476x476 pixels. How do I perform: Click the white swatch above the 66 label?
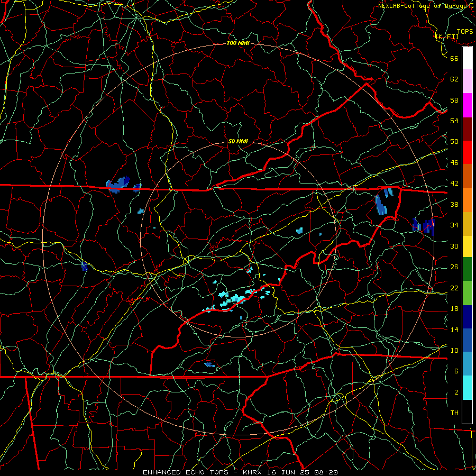tap(467, 58)
